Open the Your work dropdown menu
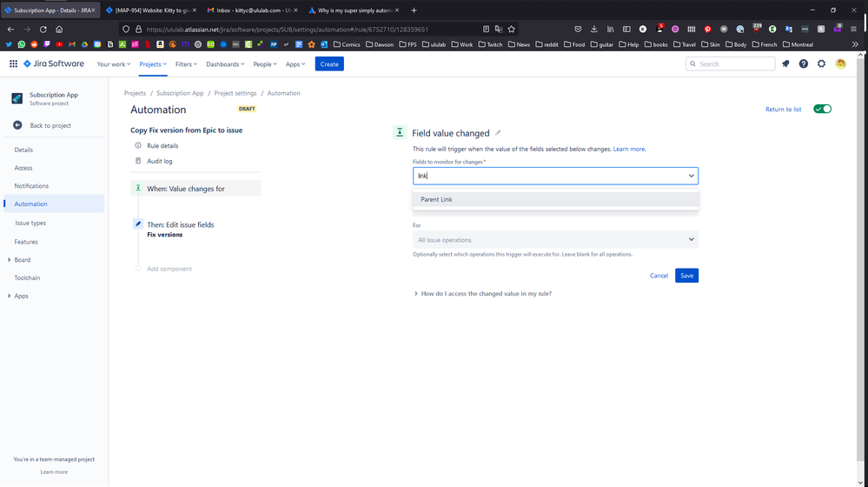The image size is (868, 487). coord(114,64)
